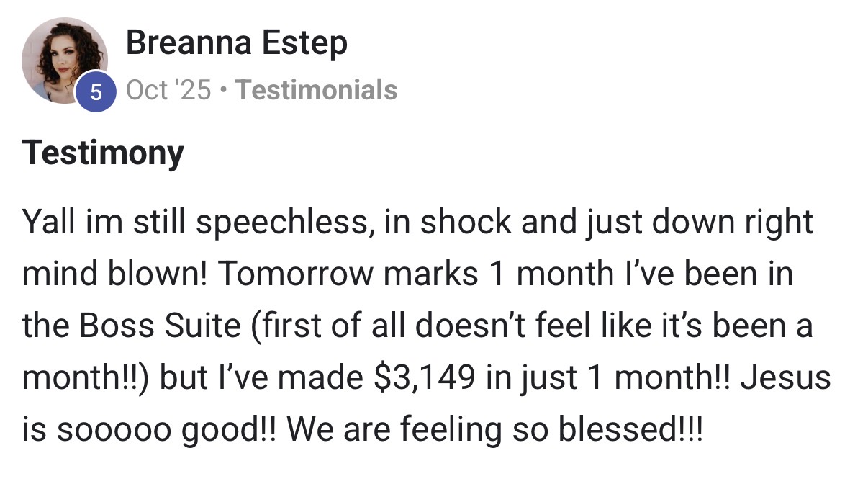Screen dimensions: 868x484
Task: Open the Testimonials category link
Action: pos(317,90)
